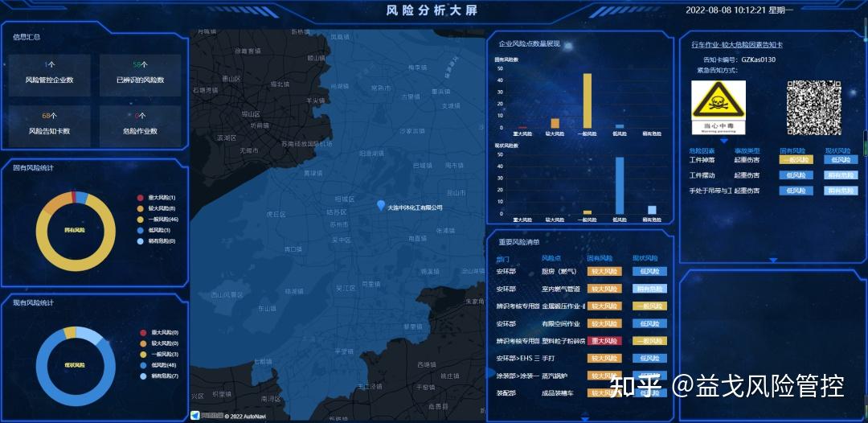The height and width of the screenshot is (423, 868).
Task: Toggle 较大风险(8) legend in 固有风险统计
Action: [x=156, y=208]
